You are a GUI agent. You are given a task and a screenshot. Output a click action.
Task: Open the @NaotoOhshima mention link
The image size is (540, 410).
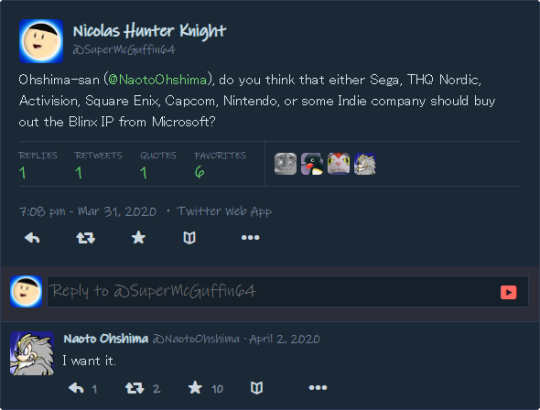(x=157, y=80)
